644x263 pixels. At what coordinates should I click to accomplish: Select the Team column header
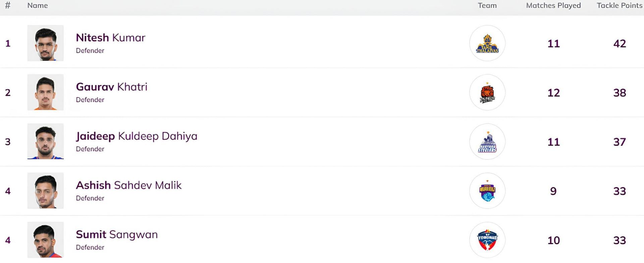[487, 5]
